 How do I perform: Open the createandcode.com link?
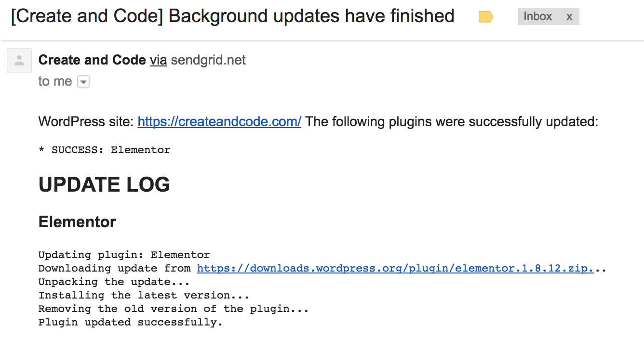[219, 121]
